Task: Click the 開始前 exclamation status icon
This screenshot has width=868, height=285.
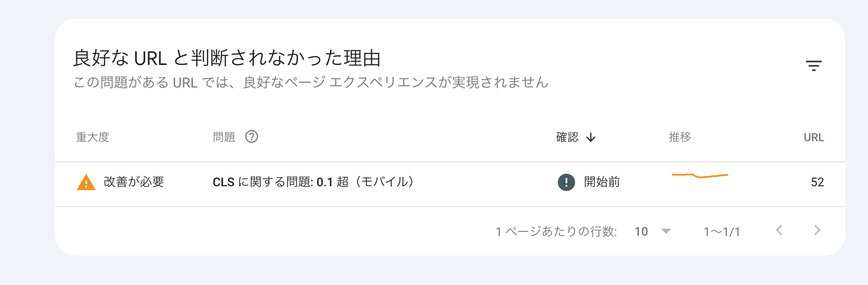Action: 566,182
